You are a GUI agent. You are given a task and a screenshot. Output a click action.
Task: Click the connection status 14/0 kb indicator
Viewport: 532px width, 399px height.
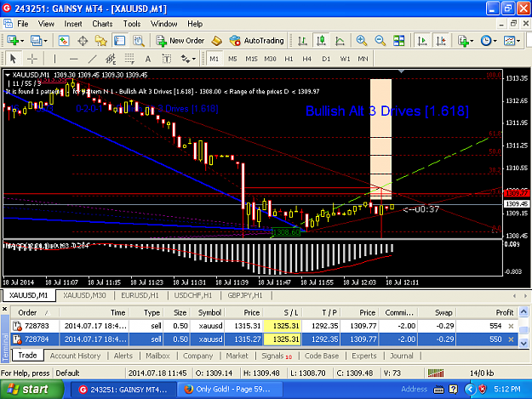(x=482, y=373)
